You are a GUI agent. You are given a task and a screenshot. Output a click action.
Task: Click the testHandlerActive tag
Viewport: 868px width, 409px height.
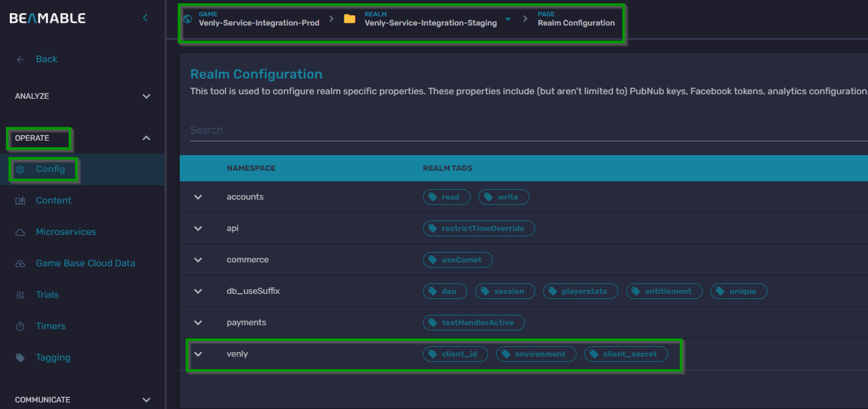(x=474, y=323)
